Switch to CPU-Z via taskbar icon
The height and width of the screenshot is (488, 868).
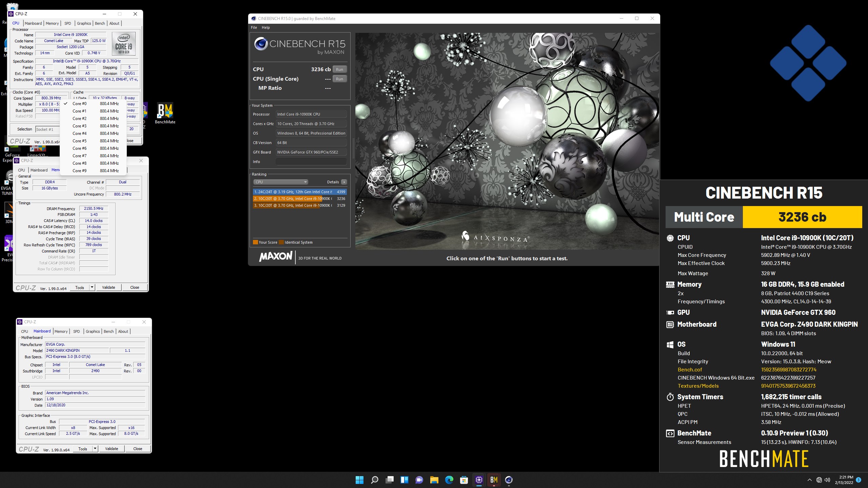[x=479, y=480]
